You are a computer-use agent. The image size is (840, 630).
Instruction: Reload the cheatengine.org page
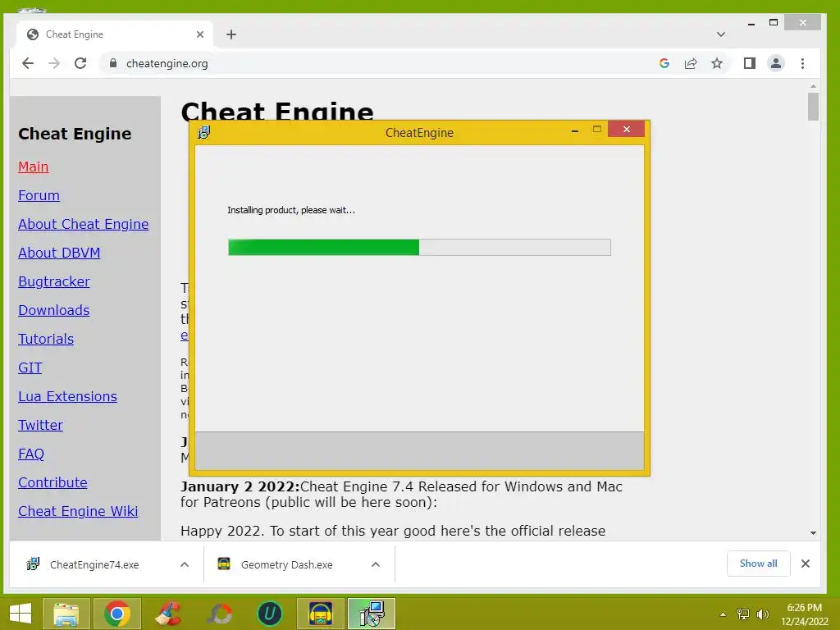(80, 63)
